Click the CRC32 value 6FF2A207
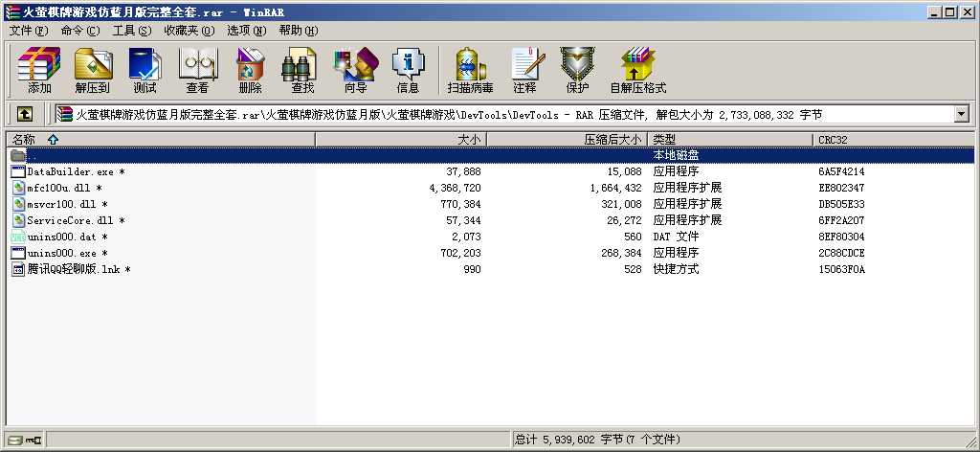Viewport: 980px width, 452px height. tap(842, 220)
